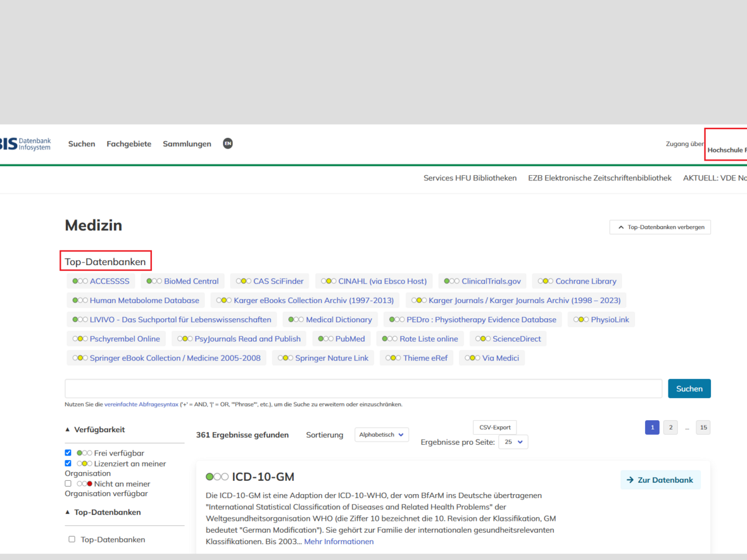Collapse the Top-Datenbanken filter section
This screenshot has width=747, height=560.
click(x=103, y=513)
